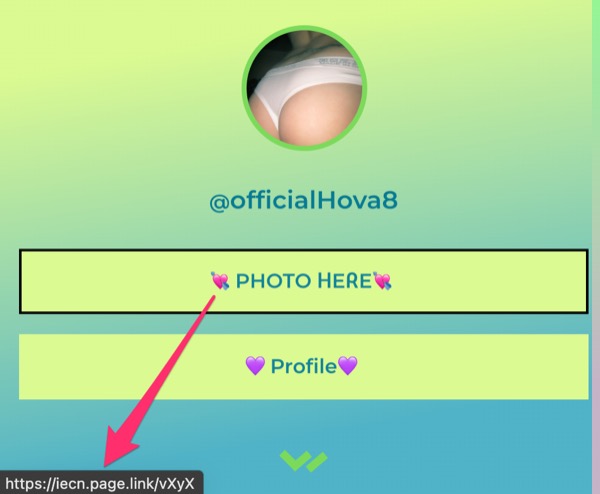Click the right checkmark of the green logo
This screenshot has height=494, width=600.
[317, 462]
